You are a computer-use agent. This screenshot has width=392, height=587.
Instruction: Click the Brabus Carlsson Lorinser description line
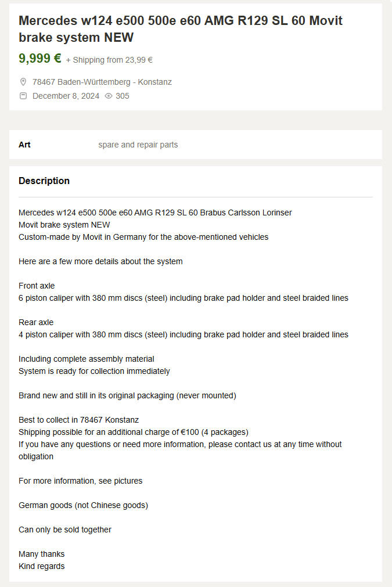tap(155, 213)
